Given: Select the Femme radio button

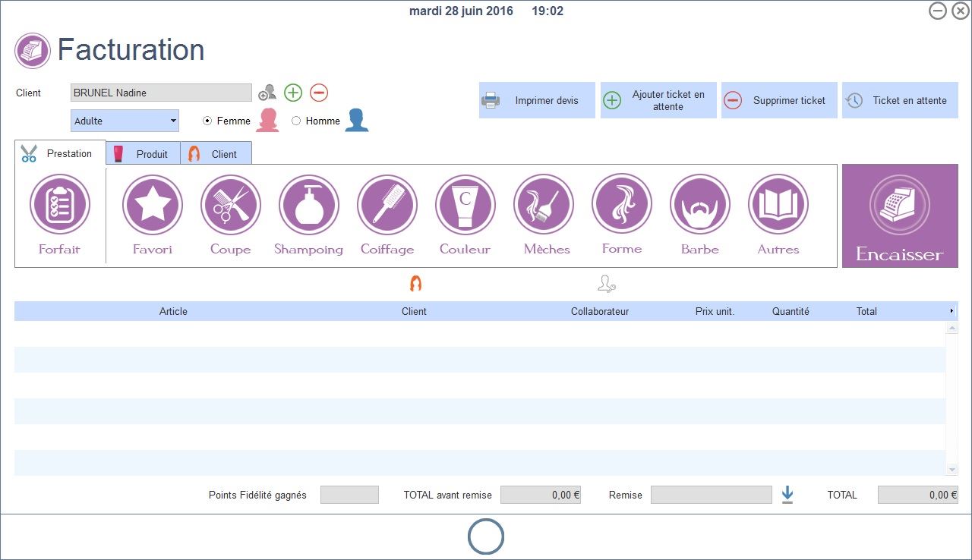Looking at the screenshot, I should [x=207, y=121].
